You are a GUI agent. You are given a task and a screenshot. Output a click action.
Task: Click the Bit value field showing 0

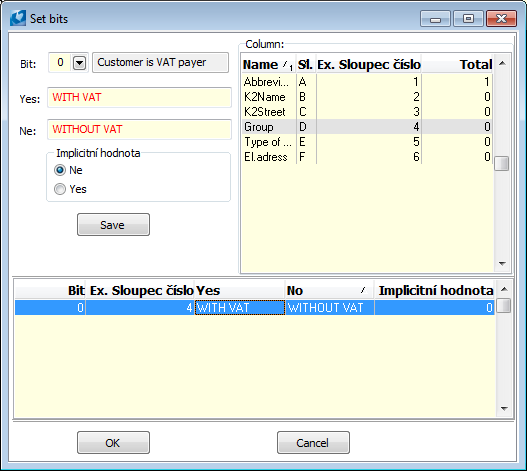point(60,63)
